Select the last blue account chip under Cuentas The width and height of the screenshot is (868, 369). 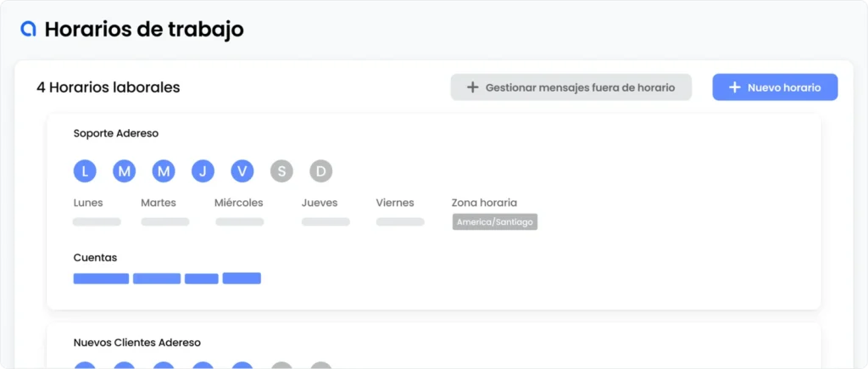(242, 278)
